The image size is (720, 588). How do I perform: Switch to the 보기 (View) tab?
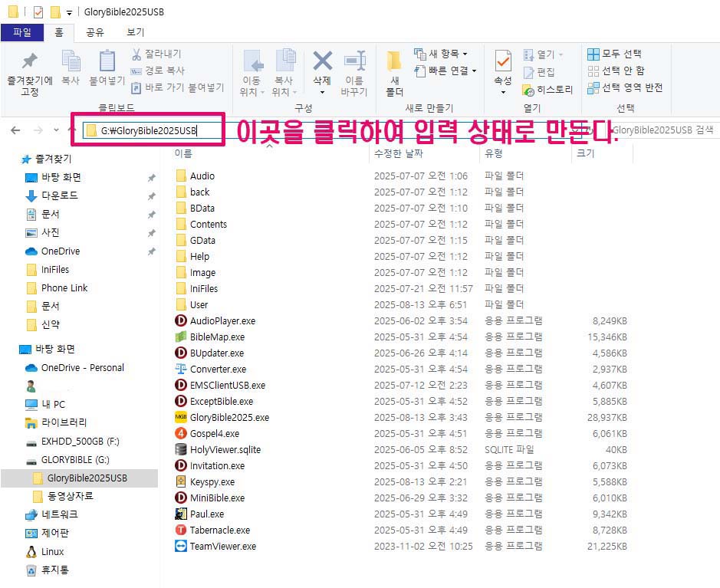click(136, 32)
